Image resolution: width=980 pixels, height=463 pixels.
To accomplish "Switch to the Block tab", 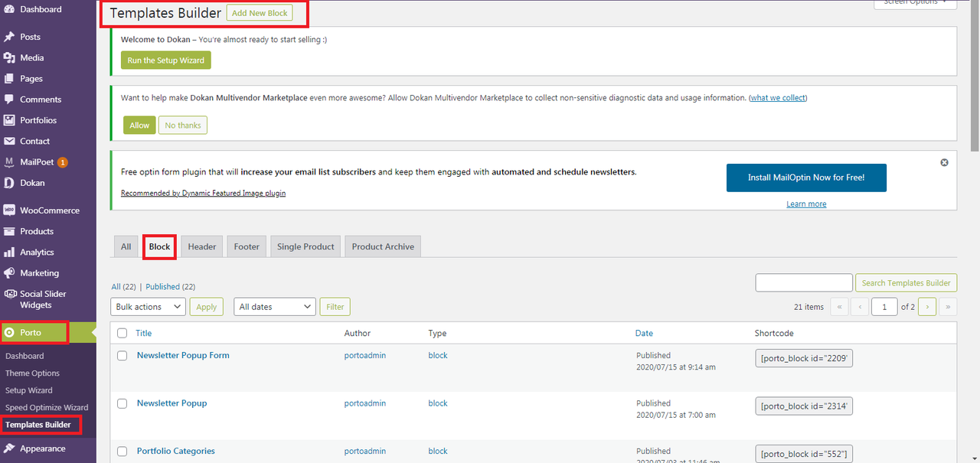I will (x=159, y=246).
